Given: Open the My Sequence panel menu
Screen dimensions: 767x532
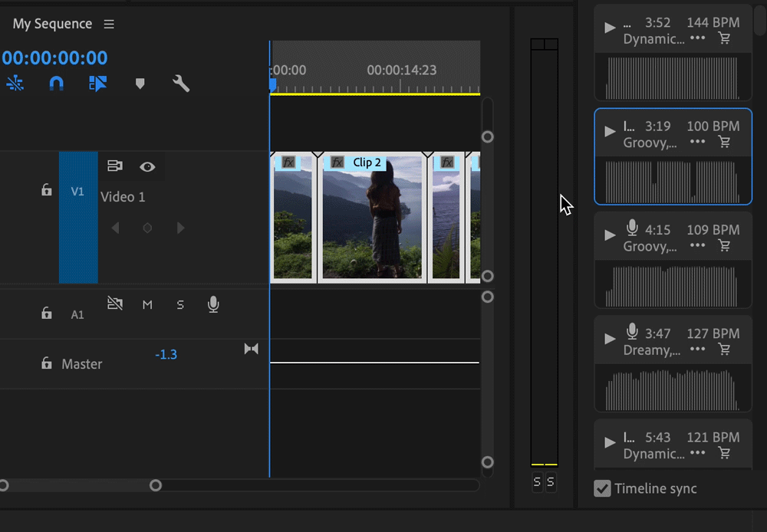Looking at the screenshot, I should tap(109, 25).
